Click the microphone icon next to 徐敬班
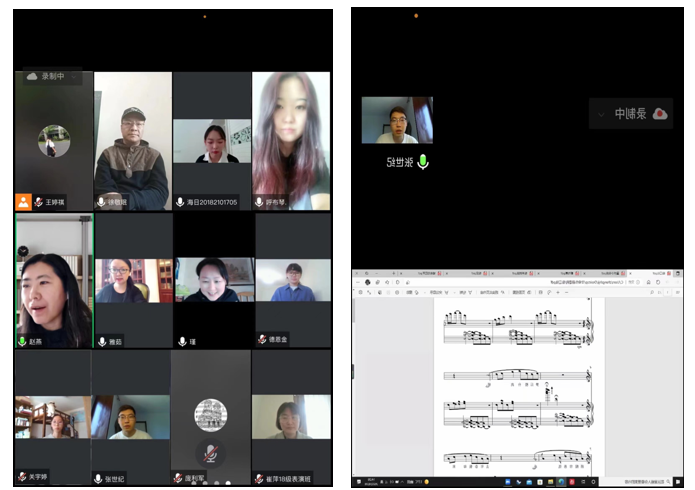The width and height of the screenshot is (695, 490). point(101,201)
